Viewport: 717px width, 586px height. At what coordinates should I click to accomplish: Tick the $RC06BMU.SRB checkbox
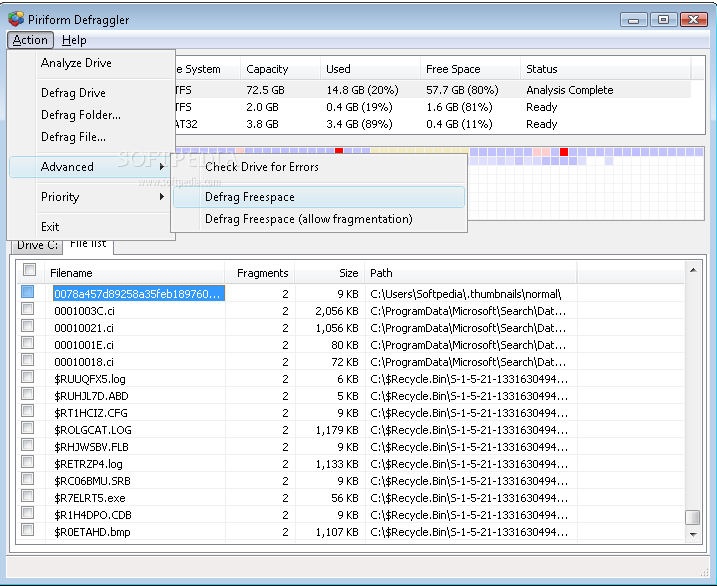point(28,479)
